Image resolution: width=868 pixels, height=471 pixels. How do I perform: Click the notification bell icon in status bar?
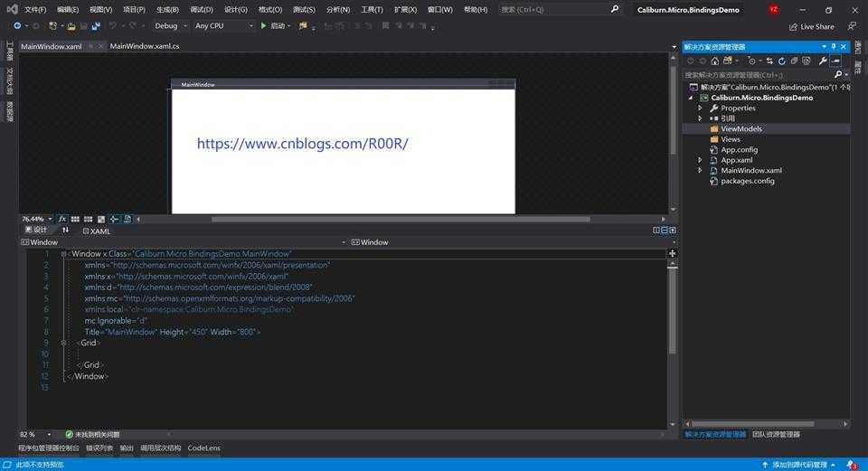pos(852,465)
